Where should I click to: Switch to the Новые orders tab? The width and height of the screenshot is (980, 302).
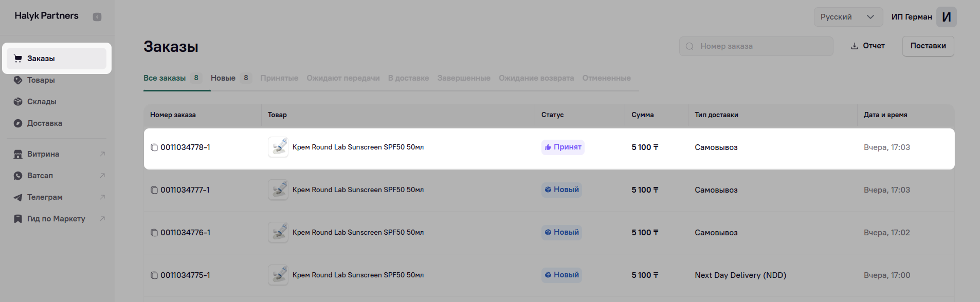[223, 78]
